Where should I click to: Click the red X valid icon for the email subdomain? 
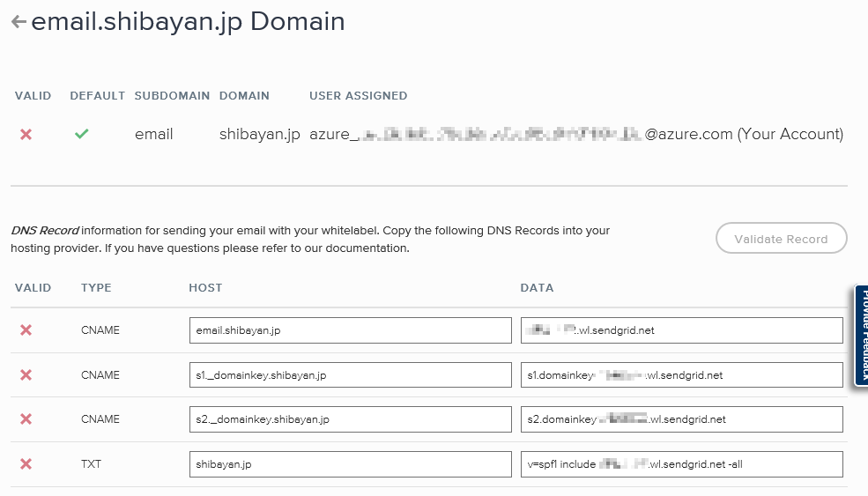pyautogui.click(x=26, y=135)
